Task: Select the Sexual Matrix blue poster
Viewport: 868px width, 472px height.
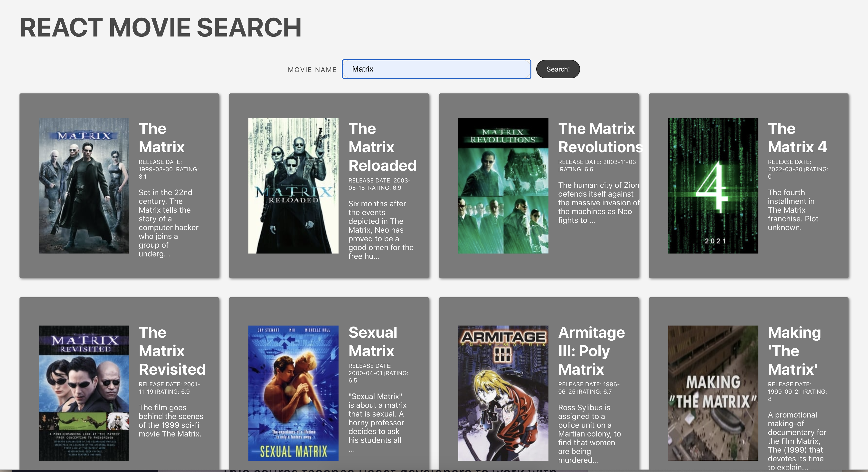Action: [x=293, y=393]
